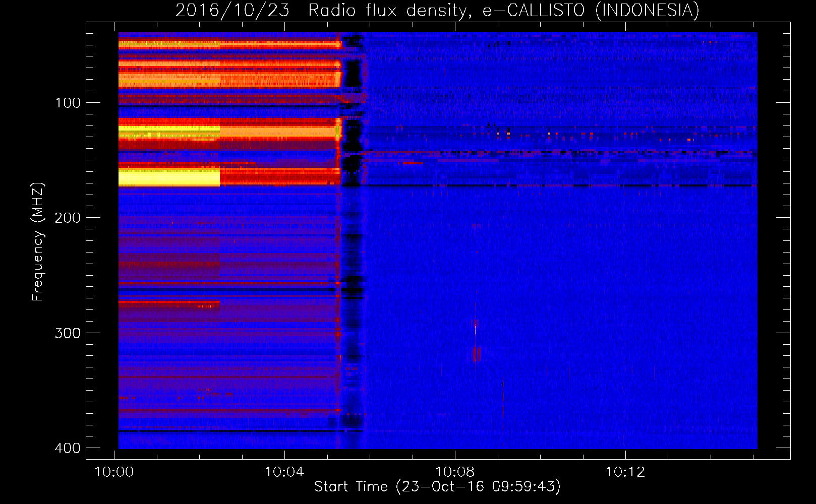Click the plot title mentioning e-CALLISTO (INDONESIA)
Viewport: 816px width, 504px height.
(437, 10)
